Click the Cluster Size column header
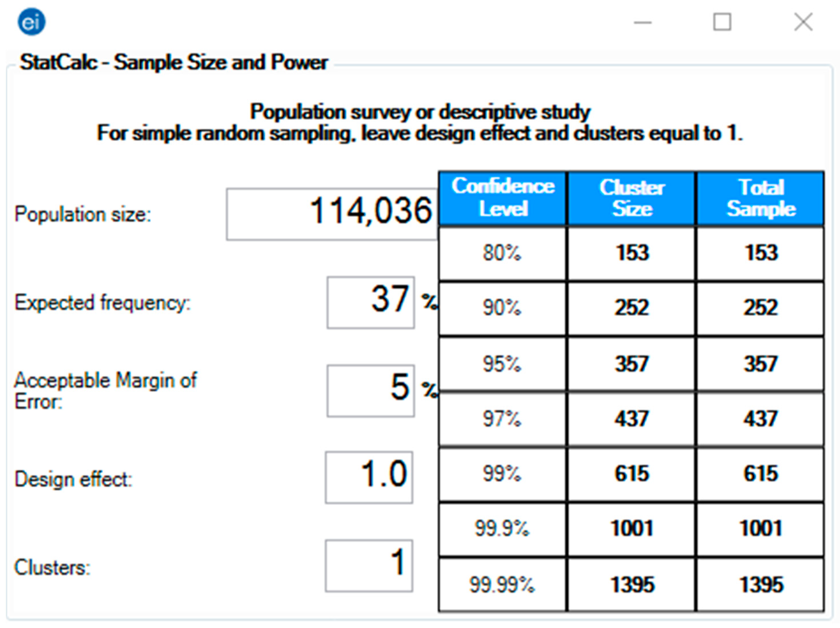Screen dimensions: 840x628 [632, 198]
